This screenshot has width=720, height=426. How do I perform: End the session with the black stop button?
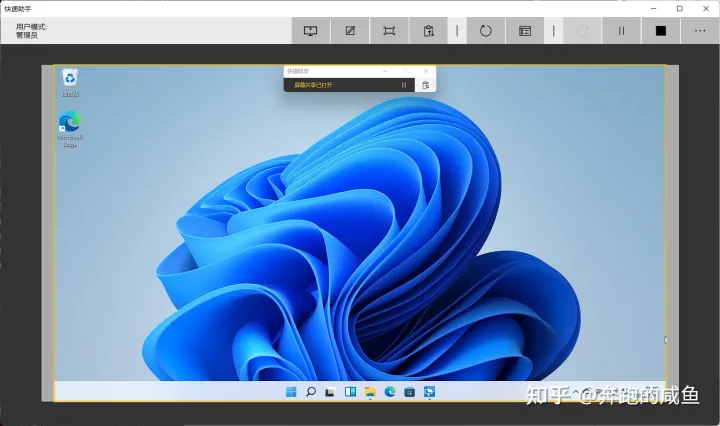[660, 31]
